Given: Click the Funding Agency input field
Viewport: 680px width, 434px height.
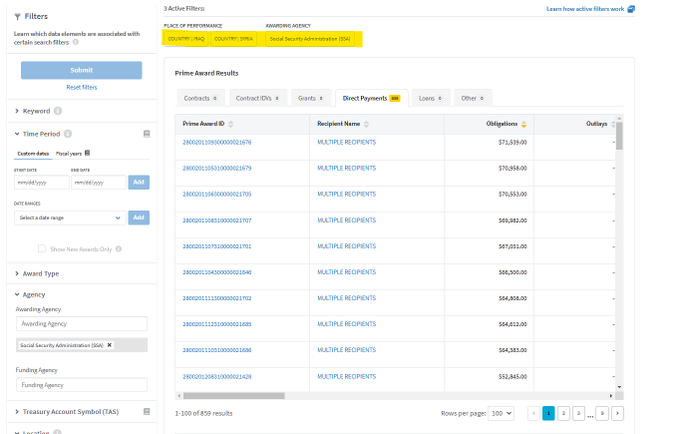Looking at the screenshot, I should pos(81,384).
